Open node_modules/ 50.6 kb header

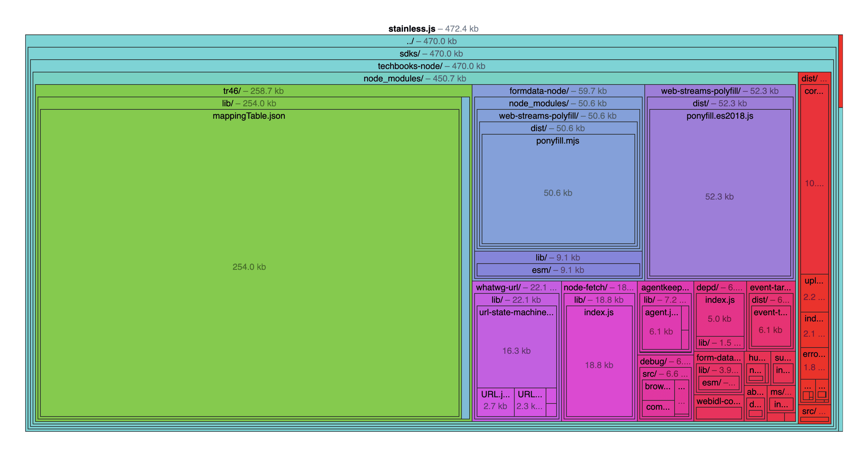click(558, 104)
